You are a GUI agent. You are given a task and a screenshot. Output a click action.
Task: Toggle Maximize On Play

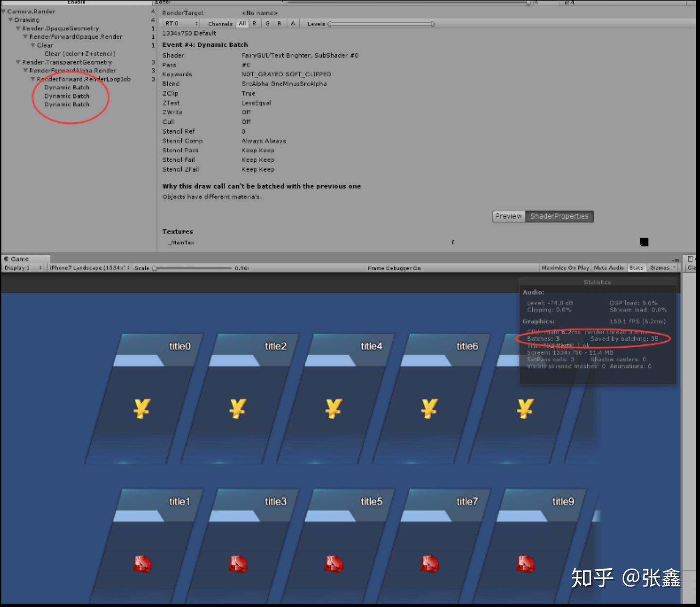565,268
